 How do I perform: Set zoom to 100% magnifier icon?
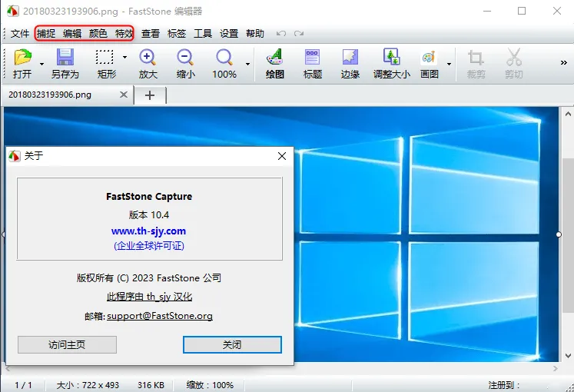click(224, 58)
